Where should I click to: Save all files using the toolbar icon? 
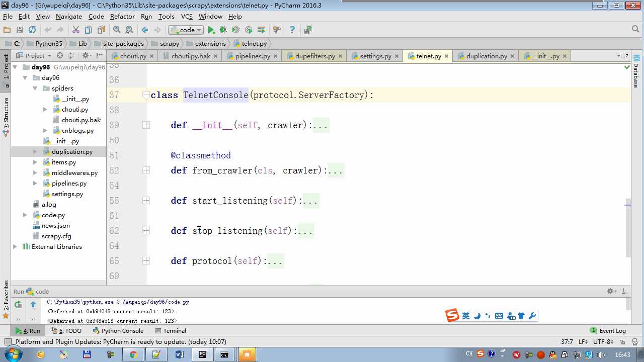[20, 30]
